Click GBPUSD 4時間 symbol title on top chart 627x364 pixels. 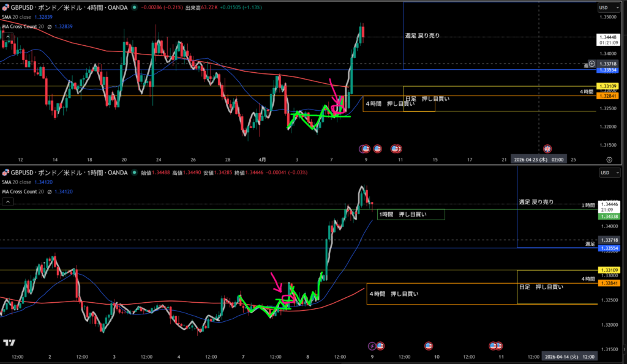[67, 7]
